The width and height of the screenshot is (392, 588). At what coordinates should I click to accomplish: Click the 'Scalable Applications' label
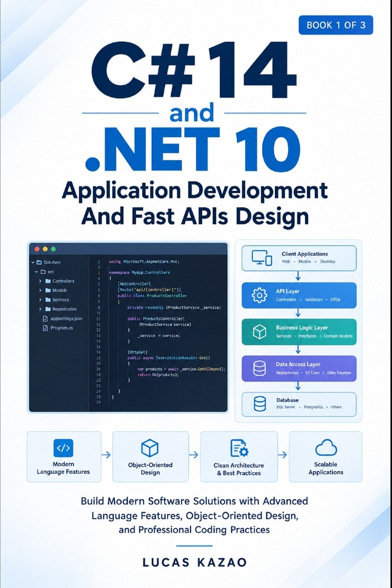tap(326, 469)
